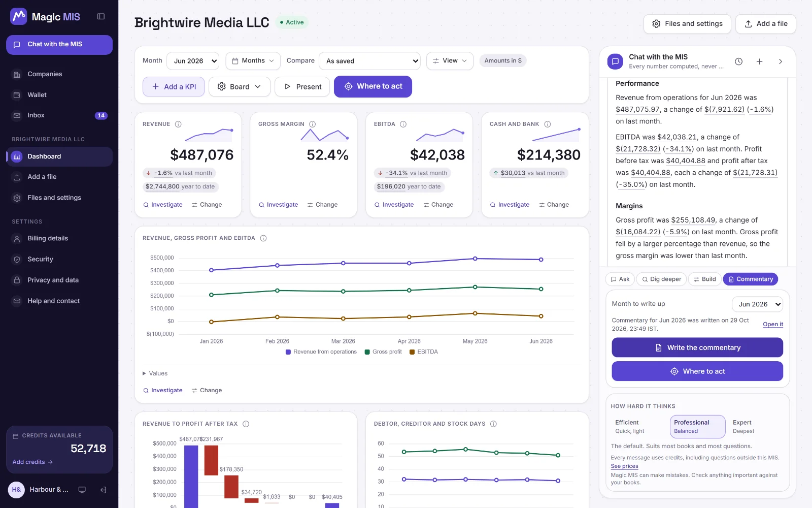Screen dimensions: 812x508
Task: Click the monitor display icon at the sidebar bottom
Action: click(82, 490)
